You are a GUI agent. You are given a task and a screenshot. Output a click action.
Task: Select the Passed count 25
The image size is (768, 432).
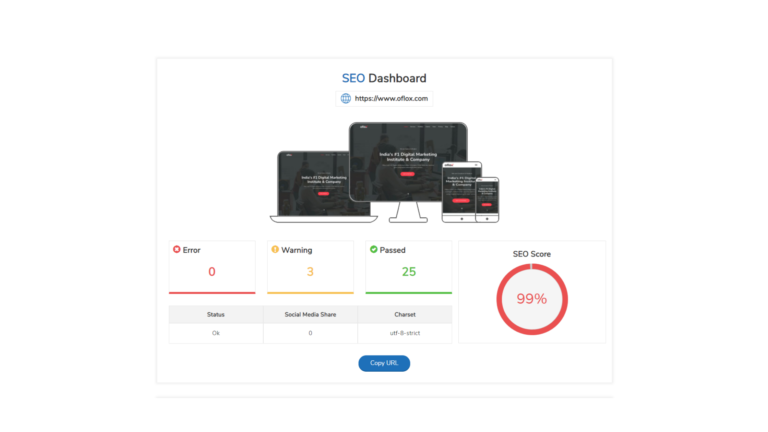tap(409, 272)
